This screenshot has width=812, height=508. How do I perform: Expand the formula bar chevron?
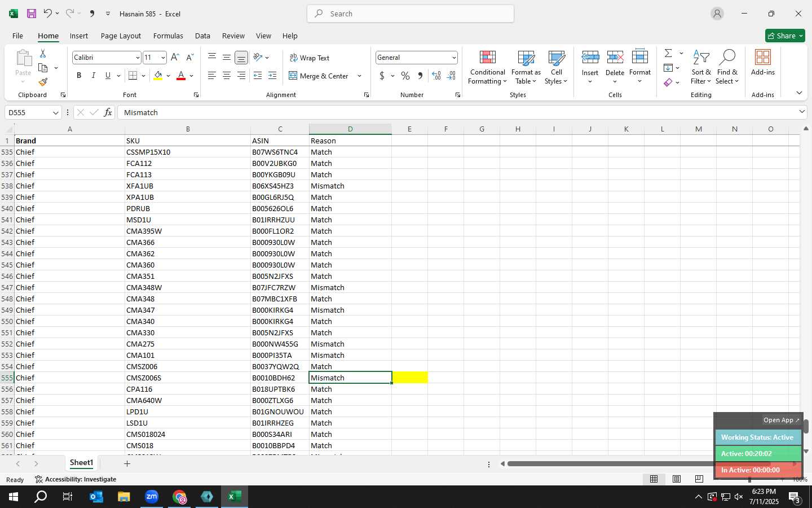[802, 112]
